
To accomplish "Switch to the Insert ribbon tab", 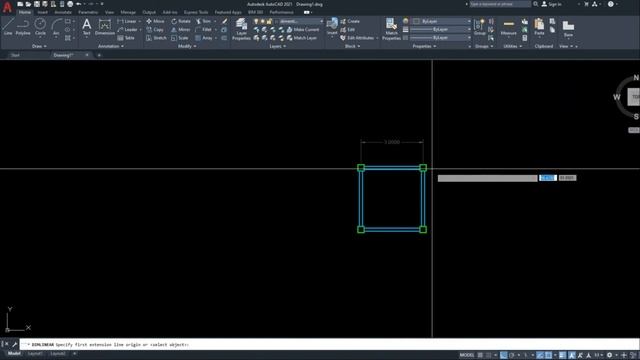I will (x=42, y=12).
